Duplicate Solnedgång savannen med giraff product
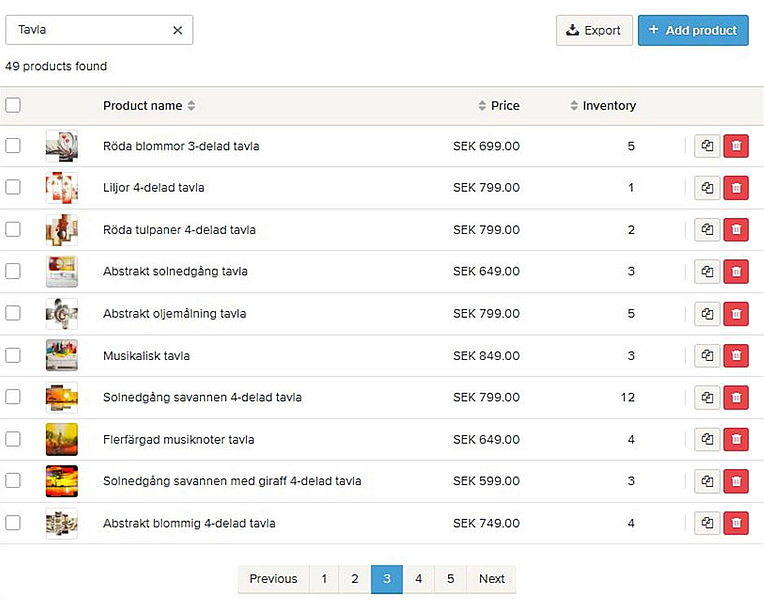This screenshot has height=600, width=764. coord(707,481)
